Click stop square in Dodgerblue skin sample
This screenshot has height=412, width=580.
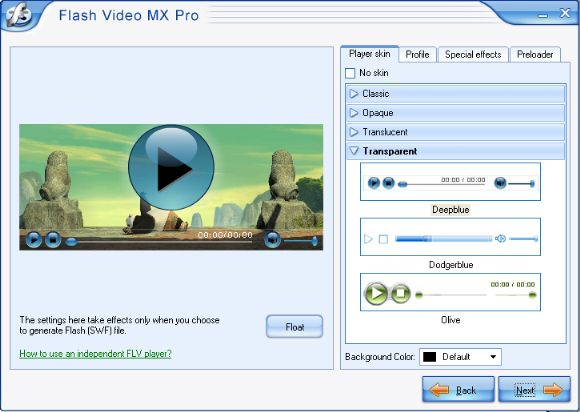tap(384, 239)
